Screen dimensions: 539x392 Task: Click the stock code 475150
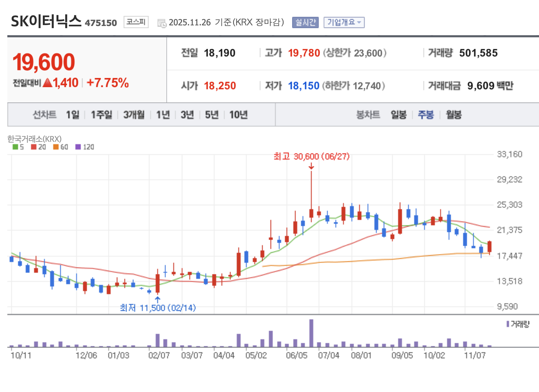pyautogui.click(x=101, y=23)
